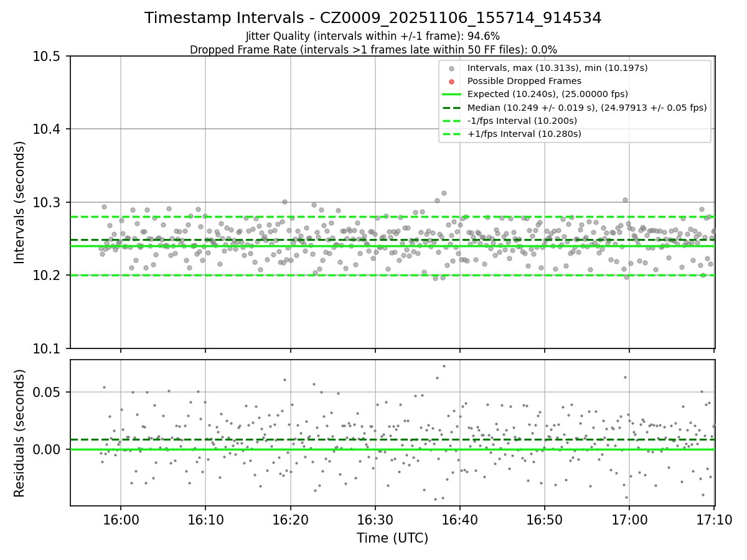This screenshot has height=560, width=747.
Task: Click the dark green Median legend line
Action: tap(452, 107)
